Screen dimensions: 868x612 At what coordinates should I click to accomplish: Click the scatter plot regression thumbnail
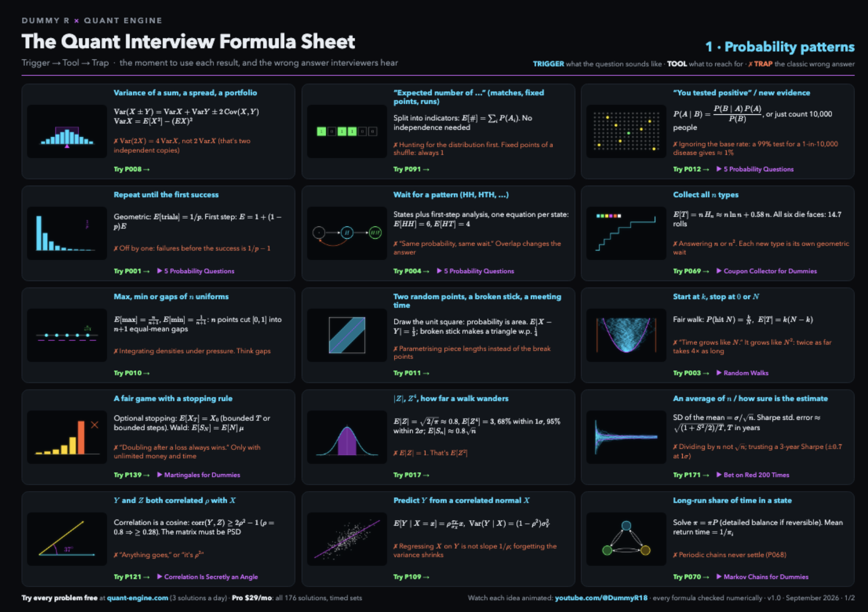pyautogui.click(x=347, y=539)
